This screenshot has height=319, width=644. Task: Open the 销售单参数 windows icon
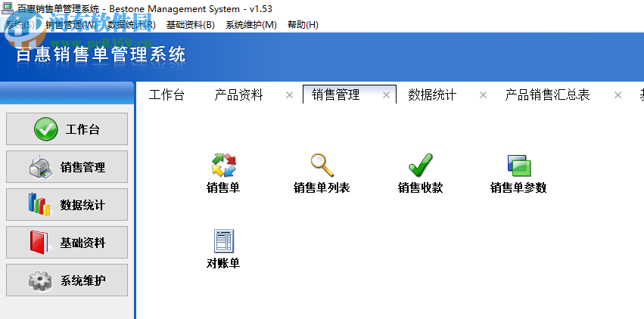click(518, 166)
